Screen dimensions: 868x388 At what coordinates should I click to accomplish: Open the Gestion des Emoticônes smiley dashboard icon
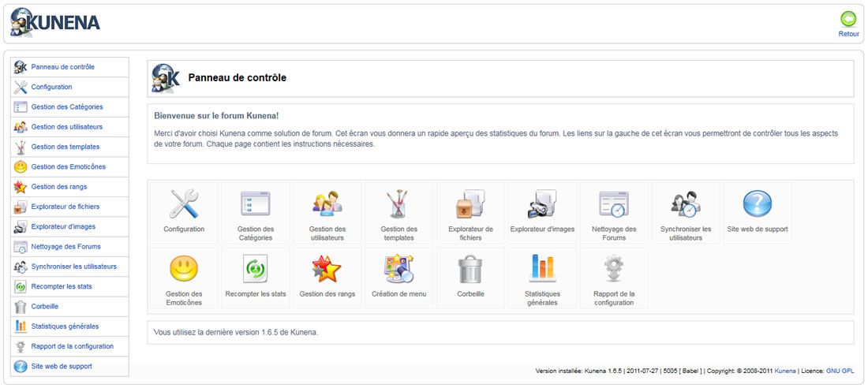click(x=184, y=268)
